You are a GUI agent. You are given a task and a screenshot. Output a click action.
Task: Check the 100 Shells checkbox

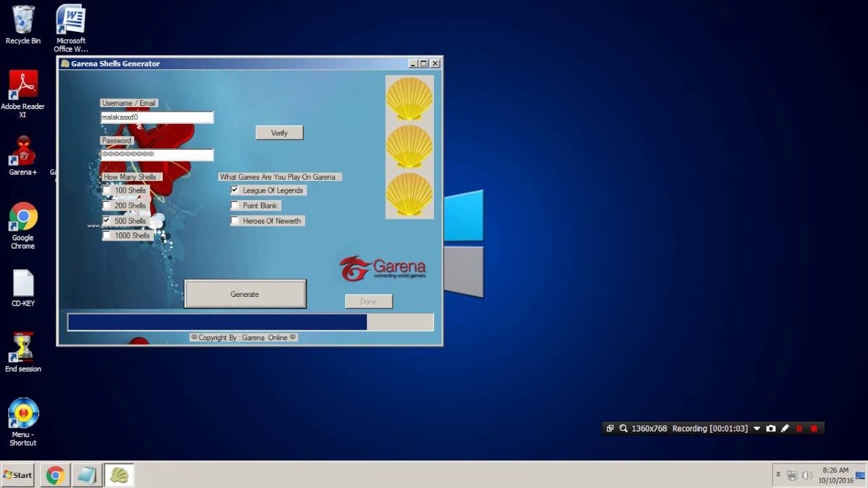(106, 190)
